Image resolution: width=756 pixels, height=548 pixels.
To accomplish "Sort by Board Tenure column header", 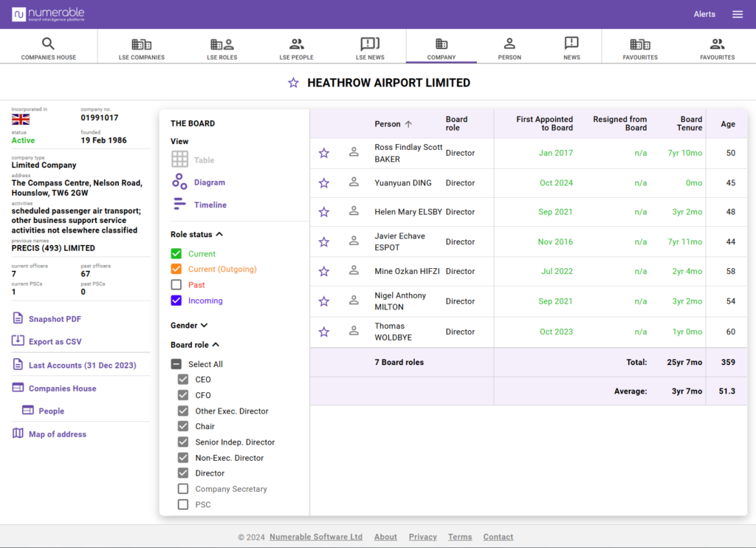I will (689, 123).
